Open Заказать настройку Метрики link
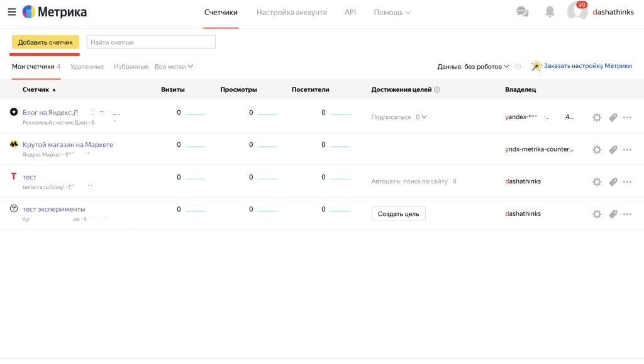The image size is (644, 364). pos(587,66)
